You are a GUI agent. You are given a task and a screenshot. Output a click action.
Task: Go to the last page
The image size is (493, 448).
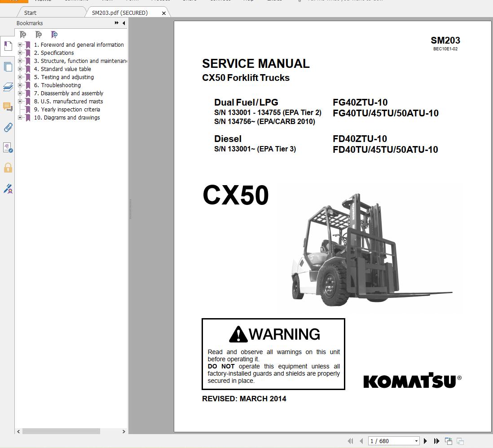click(436, 441)
